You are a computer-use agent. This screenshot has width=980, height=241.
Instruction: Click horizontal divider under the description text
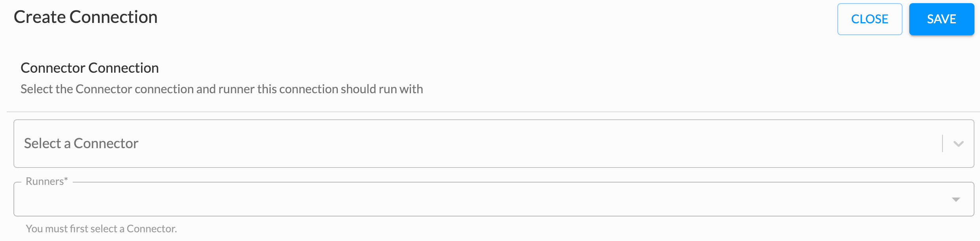point(493,112)
